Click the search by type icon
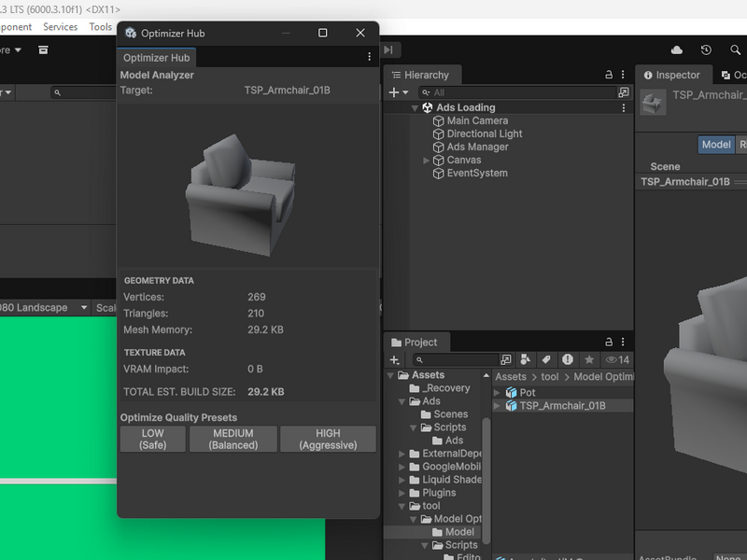747x560 pixels. (x=526, y=359)
